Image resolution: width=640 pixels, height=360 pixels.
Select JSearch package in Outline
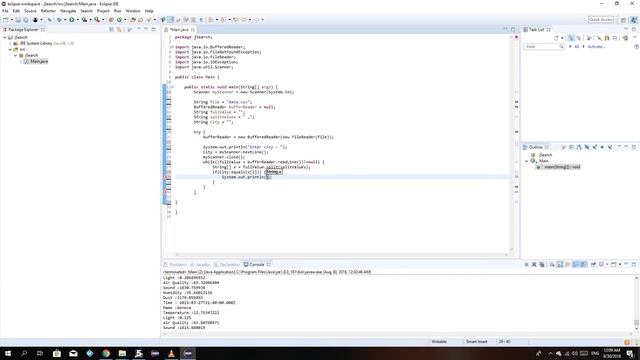pos(545,155)
